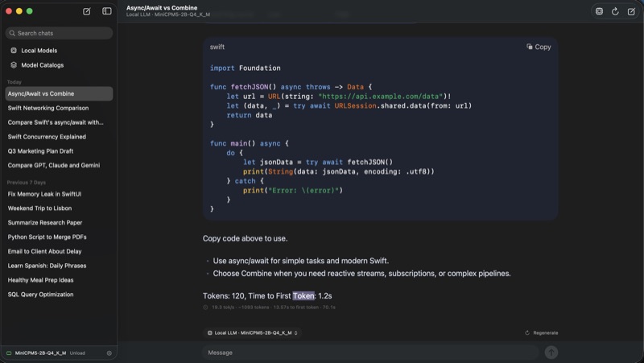Open Learn Spanish: Daily Phrases chat
Image resolution: width=644 pixels, height=363 pixels.
pos(59,266)
